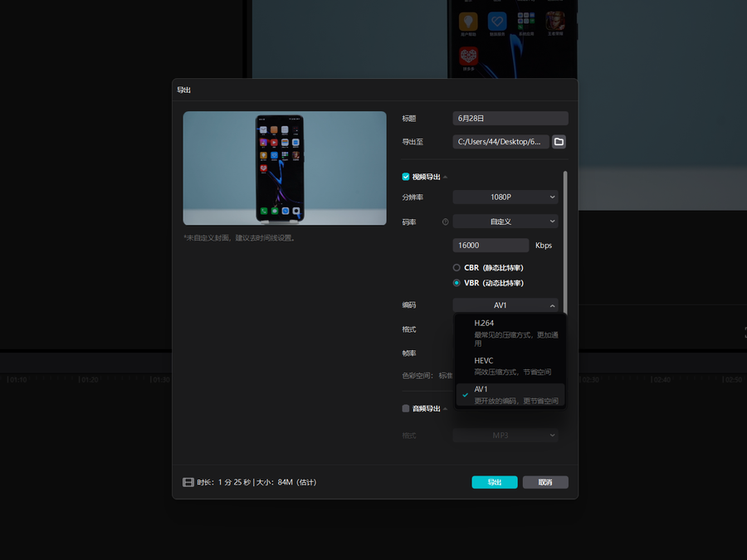Click the 时长: 1 分 25 秒 text
Image resolution: width=747 pixels, height=560 pixels.
(x=224, y=482)
